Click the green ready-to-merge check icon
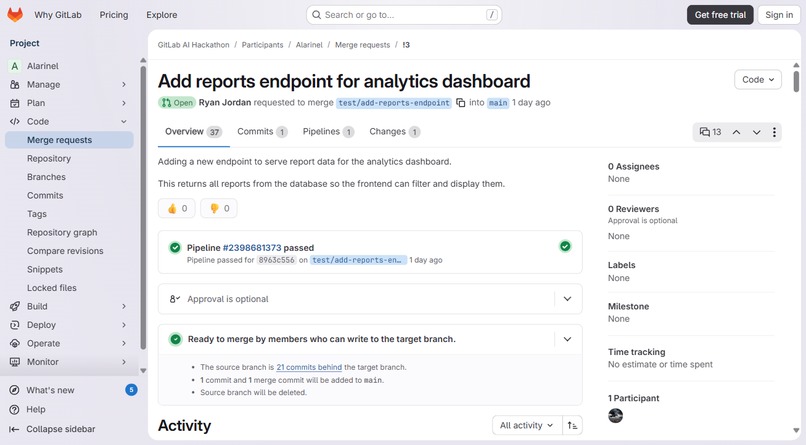Screen dimensions: 806x445 click(175, 339)
